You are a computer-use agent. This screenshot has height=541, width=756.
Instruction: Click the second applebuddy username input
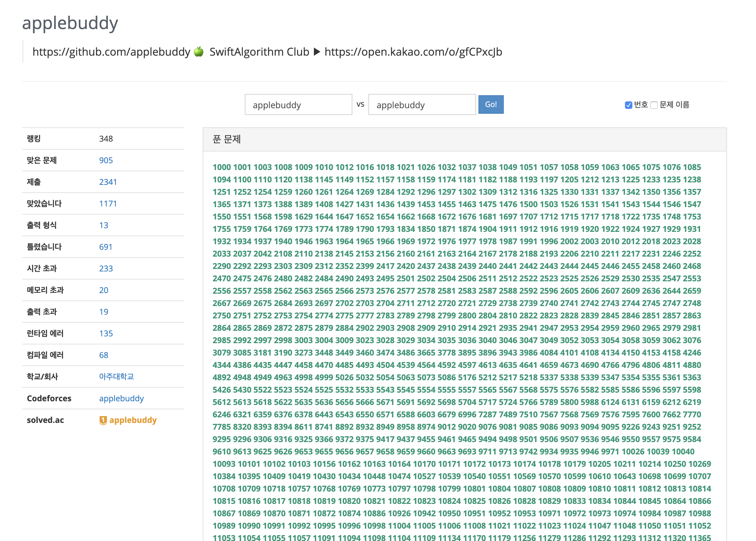(x=422, y=105)
